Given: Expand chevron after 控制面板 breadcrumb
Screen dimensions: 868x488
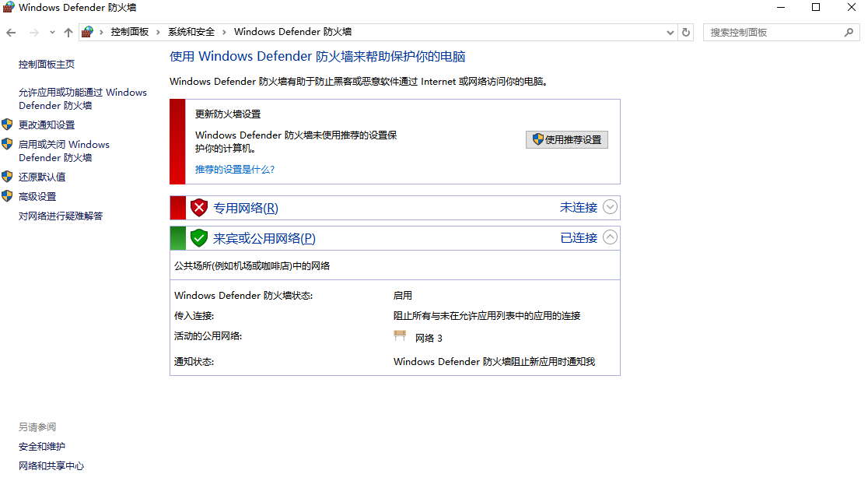Looking at the screenshot, I should [x=158, y=32].
